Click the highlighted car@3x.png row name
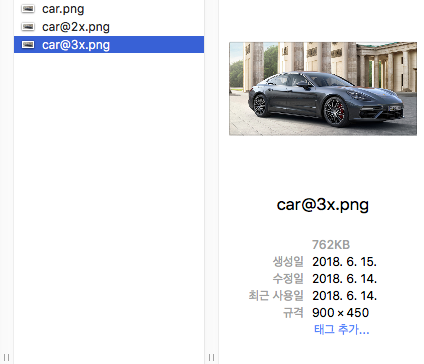Screen dimensions: 424x364 tap(76, 45)
